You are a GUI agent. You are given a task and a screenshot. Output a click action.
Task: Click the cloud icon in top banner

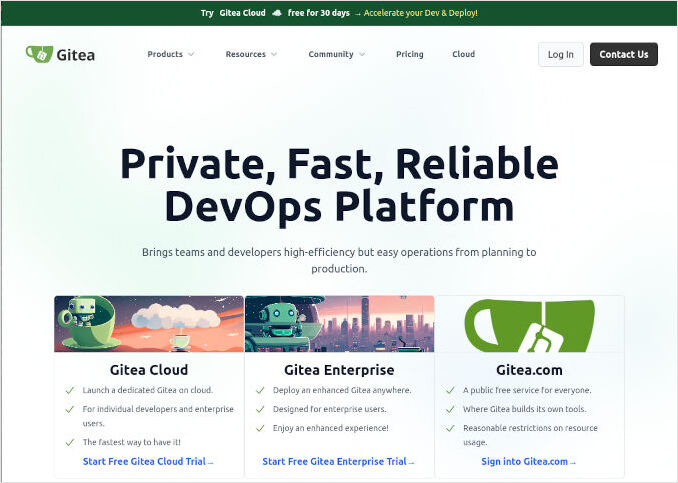[276, 13]
